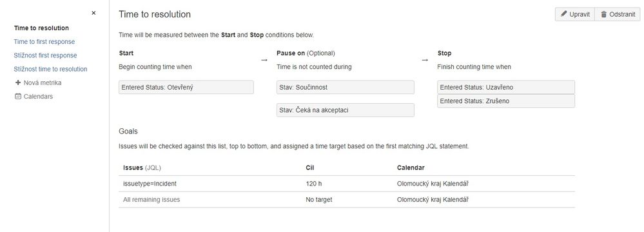Click Stav: Čeká na akceptaci condition

click(346, 110)
